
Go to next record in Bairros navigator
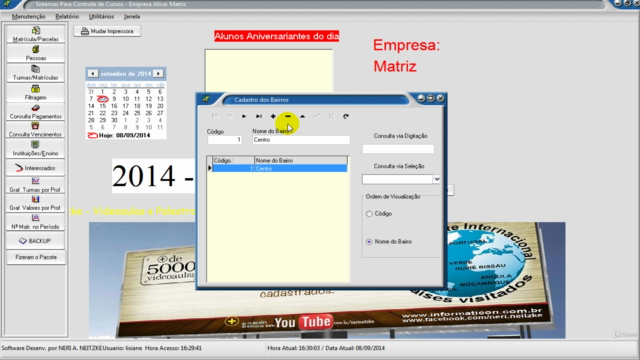point(244,116)
